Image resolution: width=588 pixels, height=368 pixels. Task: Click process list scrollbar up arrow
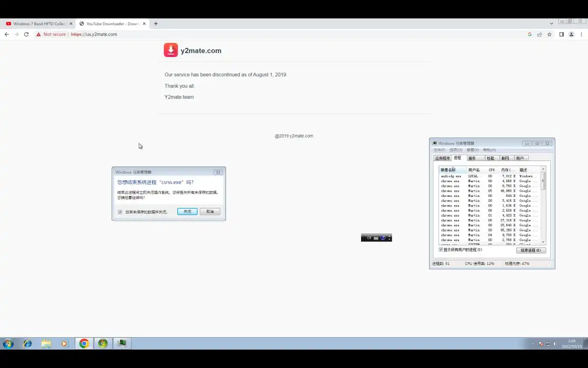click(543, 169)
